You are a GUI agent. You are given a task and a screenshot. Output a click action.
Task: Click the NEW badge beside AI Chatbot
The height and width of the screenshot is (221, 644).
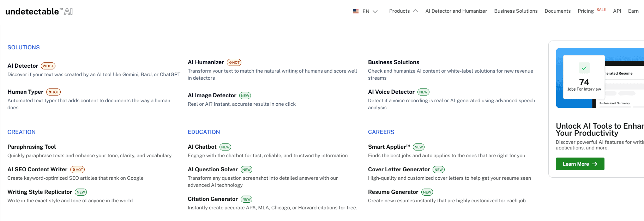pyautogui.click(x=225, y=147)
